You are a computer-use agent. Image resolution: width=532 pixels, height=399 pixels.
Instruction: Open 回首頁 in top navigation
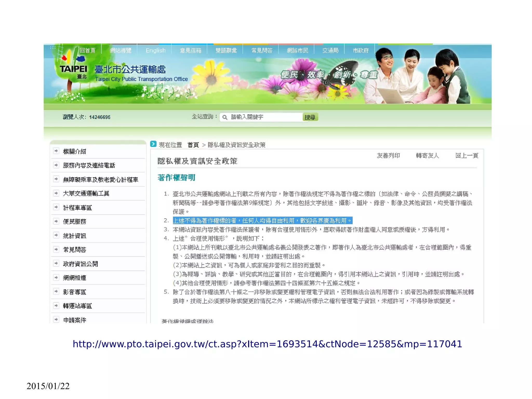(x=88, y=50)
